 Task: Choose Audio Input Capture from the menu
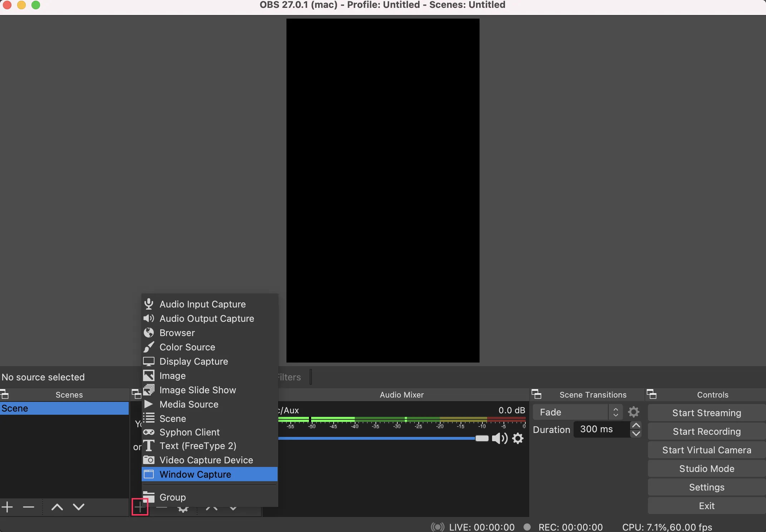210,304
